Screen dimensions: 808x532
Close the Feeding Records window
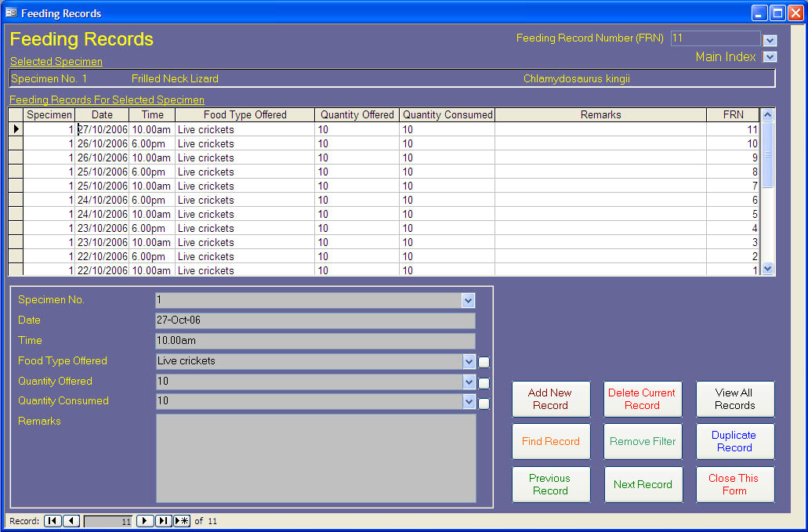[x=795, y=13]
